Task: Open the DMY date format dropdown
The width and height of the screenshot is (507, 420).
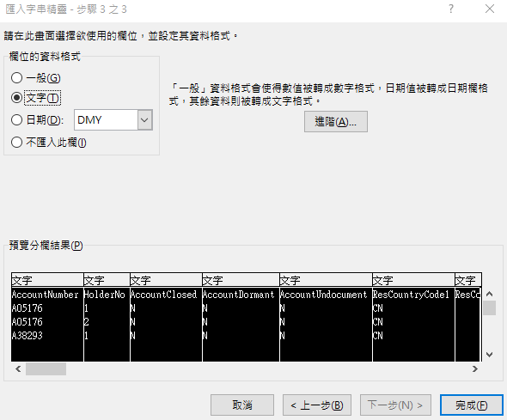Action: click(145, 120)
